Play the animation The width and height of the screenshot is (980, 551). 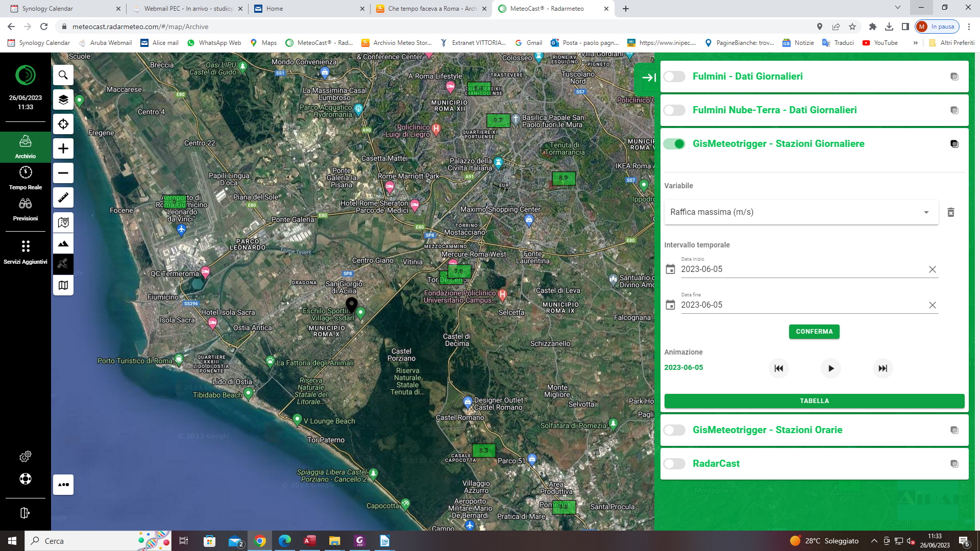point(830,368)
